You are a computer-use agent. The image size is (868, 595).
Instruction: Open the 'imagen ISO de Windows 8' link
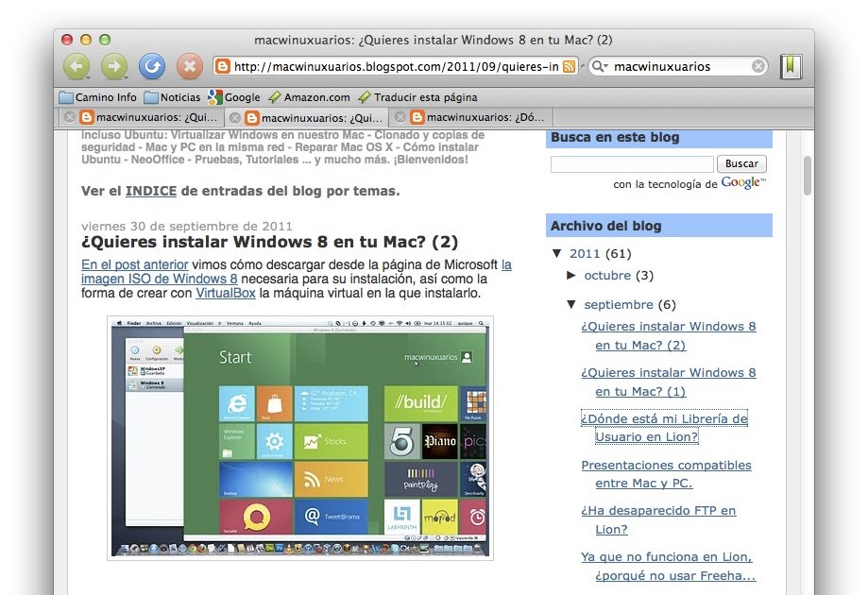(159, 279)
